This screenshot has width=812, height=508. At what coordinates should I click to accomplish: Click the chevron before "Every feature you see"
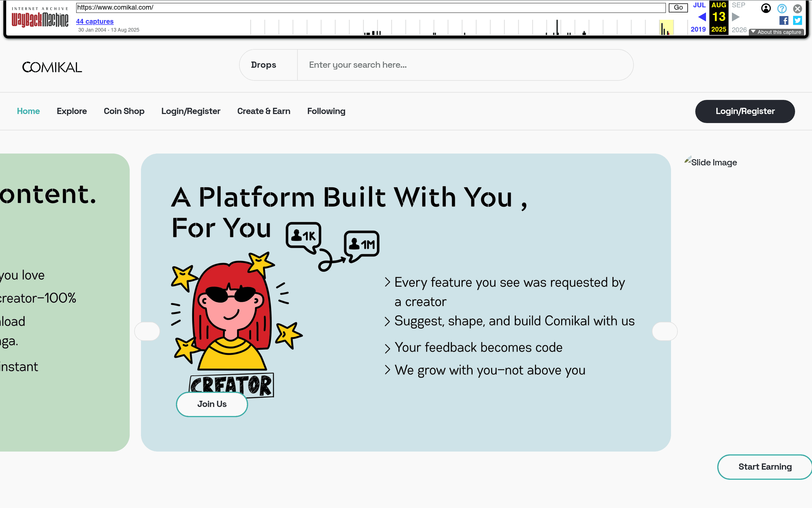click(387, 282)
